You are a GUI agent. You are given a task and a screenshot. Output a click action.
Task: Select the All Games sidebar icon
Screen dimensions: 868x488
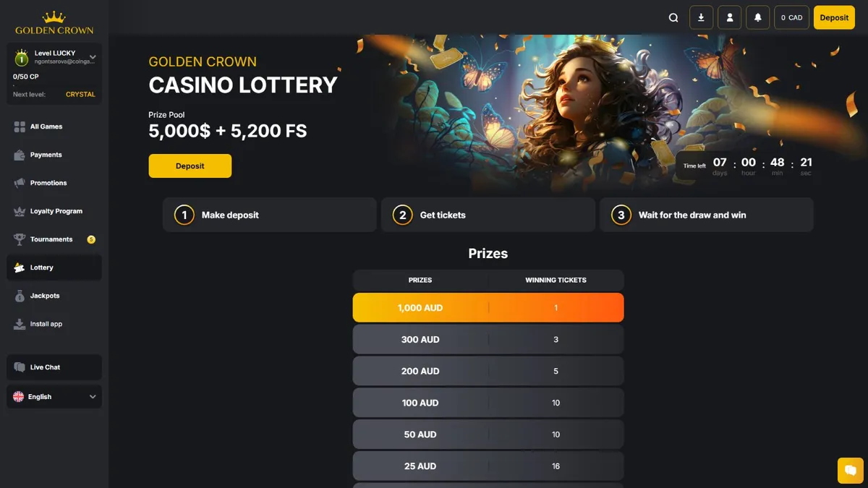pos(18,127)
